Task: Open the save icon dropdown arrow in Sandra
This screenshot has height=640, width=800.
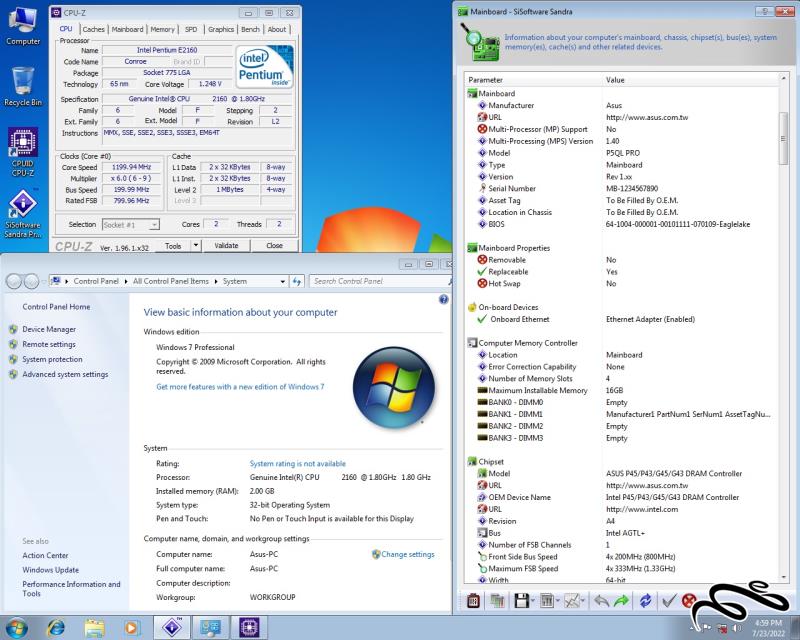Action: tap(533, 601)
